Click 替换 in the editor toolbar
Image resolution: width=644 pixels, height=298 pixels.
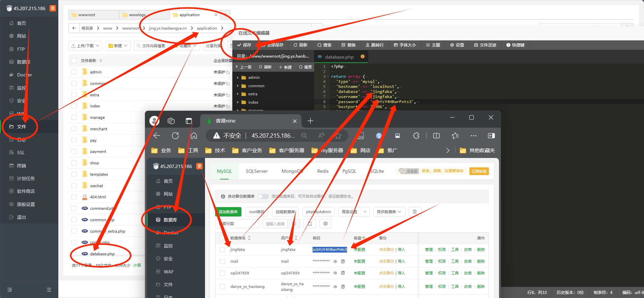coord(349,45)
